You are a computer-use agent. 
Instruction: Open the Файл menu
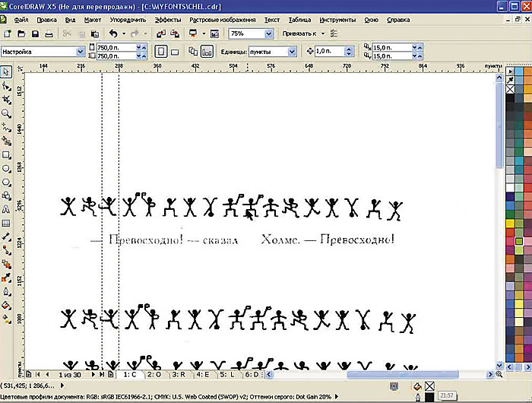coord(21,20)
